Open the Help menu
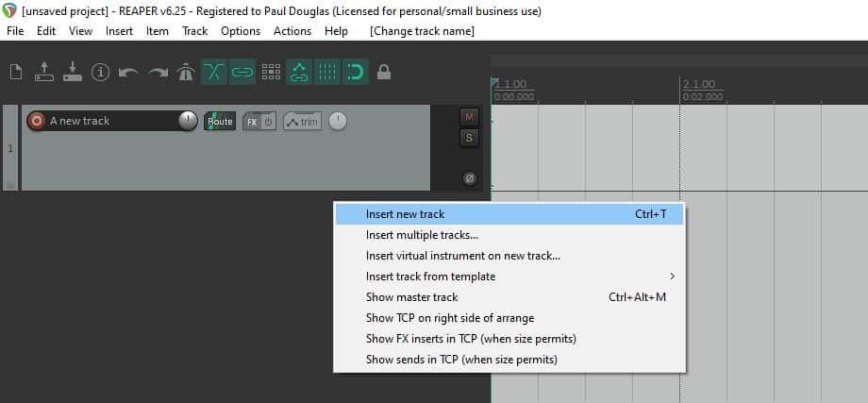Screen dimensions: 868x403 tap(336, 31)
